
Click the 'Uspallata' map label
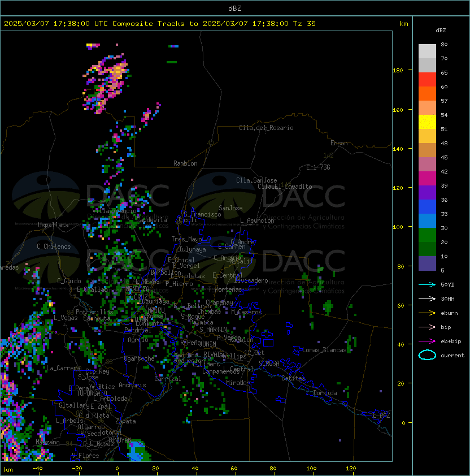(54, 225)
